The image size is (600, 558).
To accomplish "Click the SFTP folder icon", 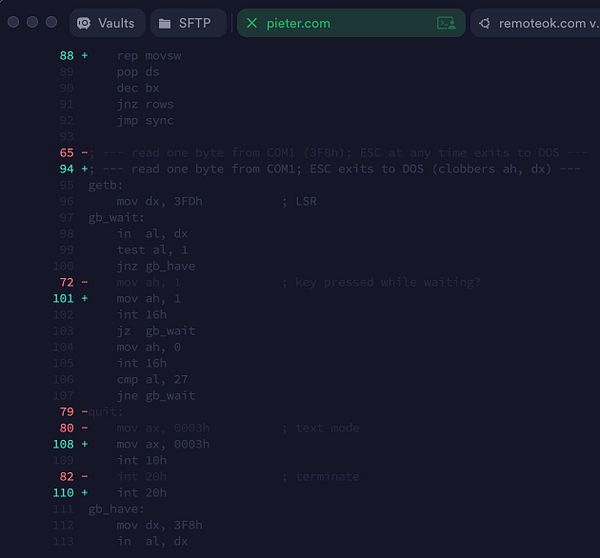I will point(165,24).
